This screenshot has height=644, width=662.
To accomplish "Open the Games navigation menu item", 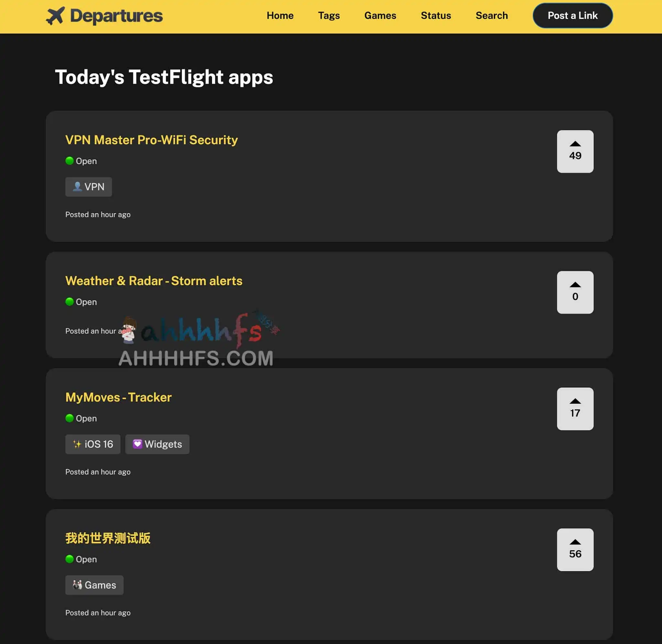I will pos(380,16).
